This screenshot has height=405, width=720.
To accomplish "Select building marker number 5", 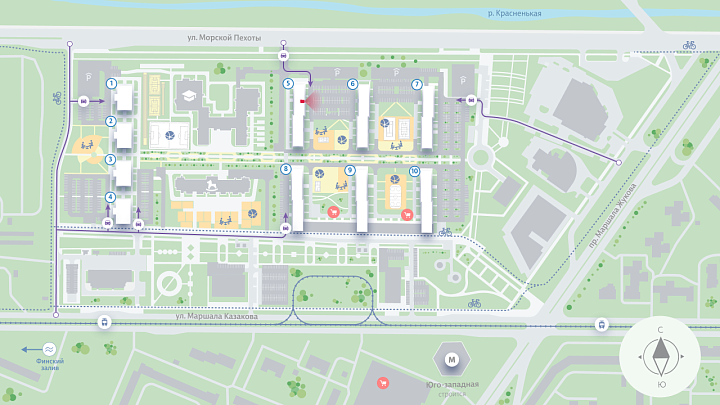I will pos(288,84).
